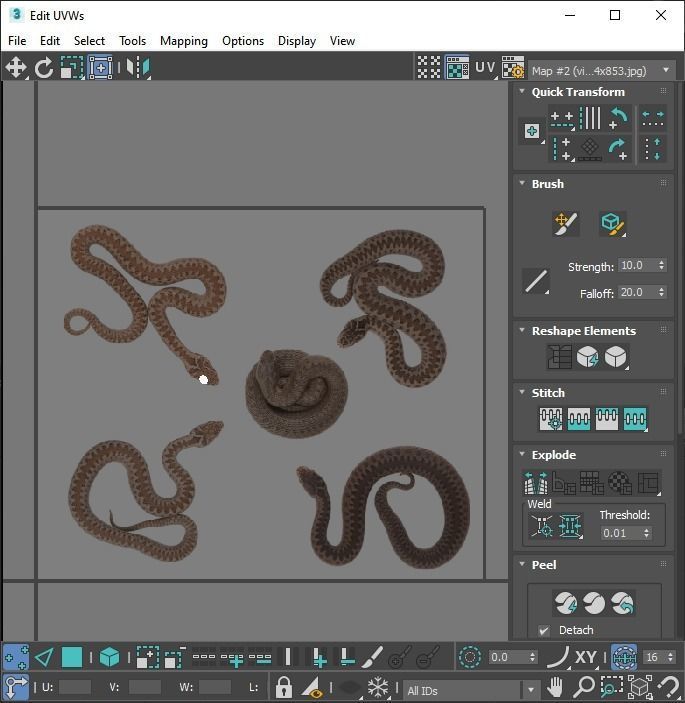The width and height of the screenshot is (685, 703).
Task: Click the Reset Peel icon
Action: (x=623, y=603)
